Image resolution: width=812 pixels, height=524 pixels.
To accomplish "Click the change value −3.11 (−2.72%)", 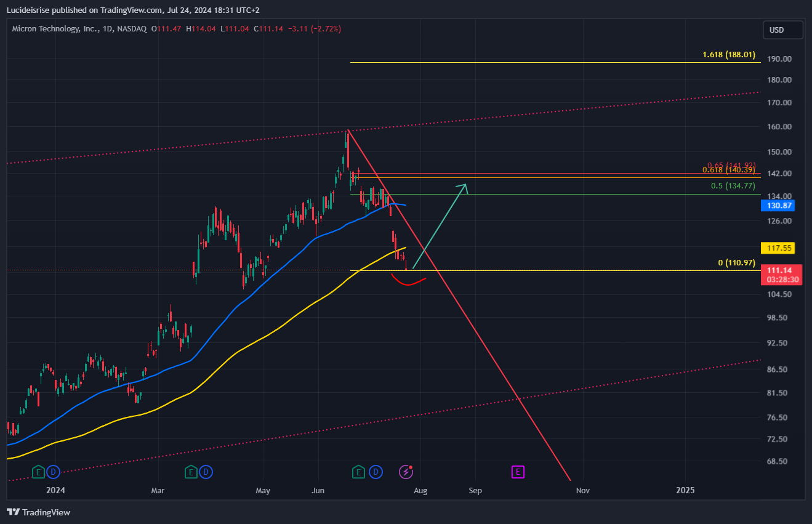I will click(x=315, y=29).
